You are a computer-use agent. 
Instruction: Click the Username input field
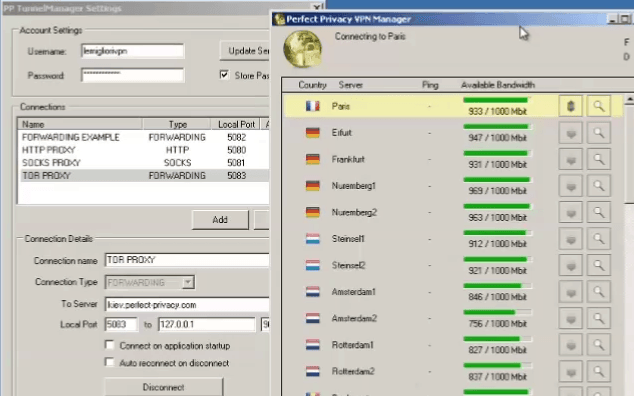133,51
